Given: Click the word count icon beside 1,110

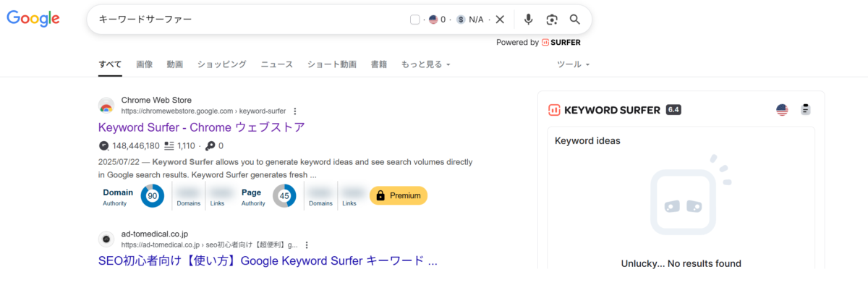Looking at the screenshot, I should pos(169,145).
